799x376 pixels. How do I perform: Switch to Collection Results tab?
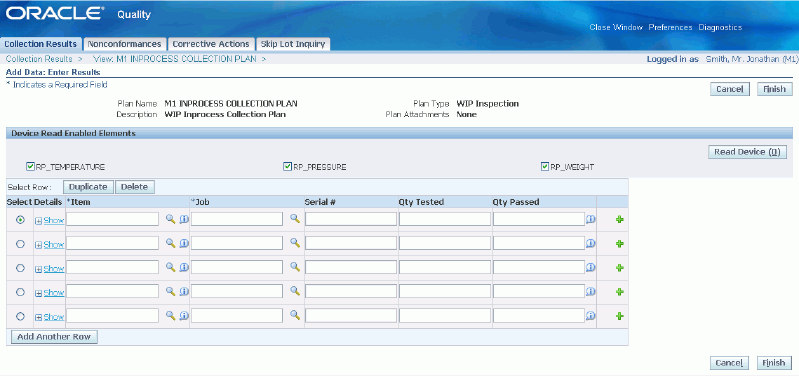pyautogui.click(x=41, y=44)
